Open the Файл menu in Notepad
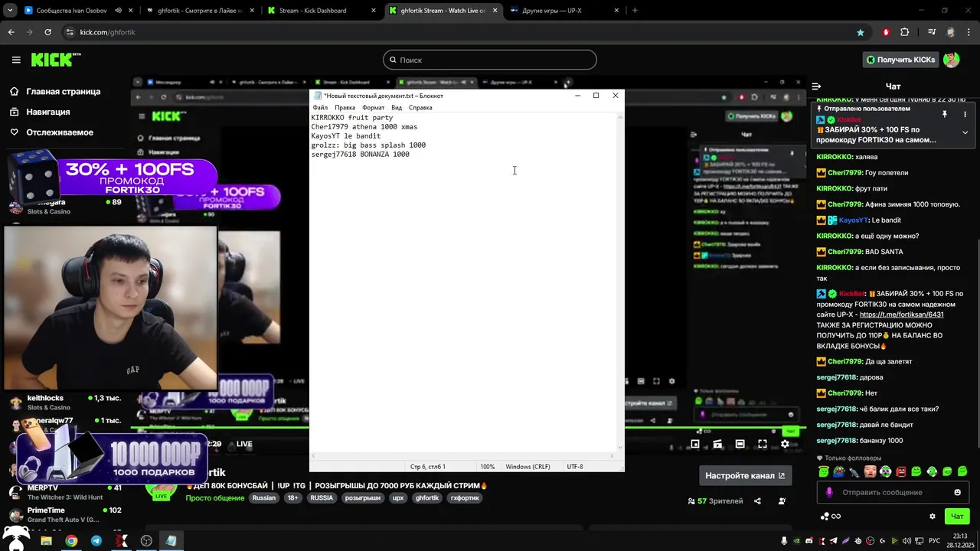The image size is (980, 551). point(320,108)
